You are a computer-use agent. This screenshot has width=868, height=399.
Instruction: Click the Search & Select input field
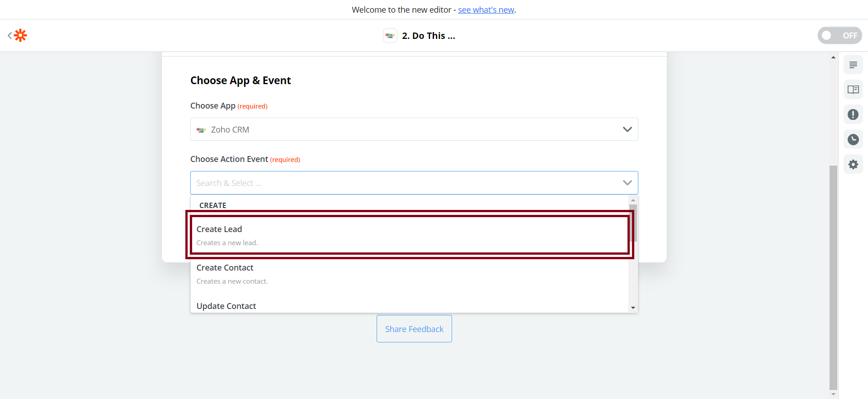(x=402, y=183)
